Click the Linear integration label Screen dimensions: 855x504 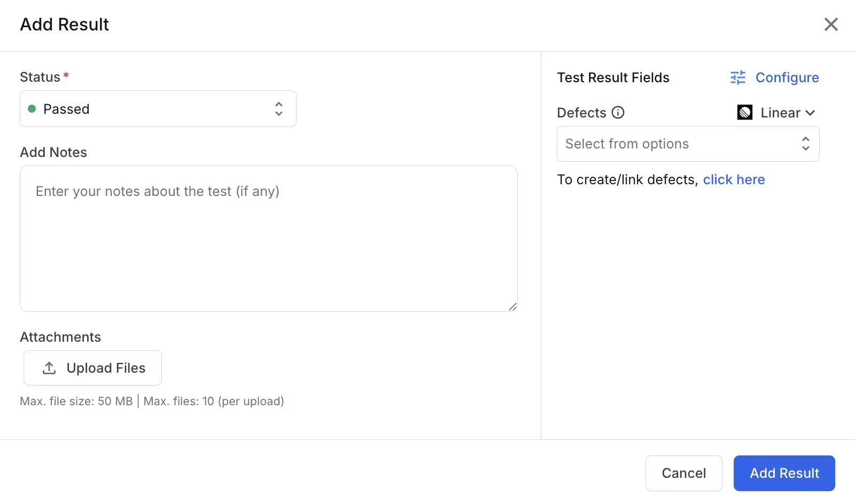click(x=780, y=113)
